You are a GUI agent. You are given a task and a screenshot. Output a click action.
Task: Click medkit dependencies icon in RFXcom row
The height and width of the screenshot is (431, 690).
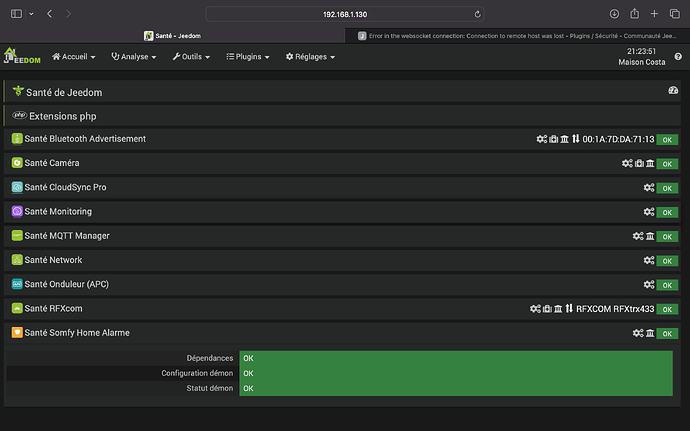tap(547, 309)
